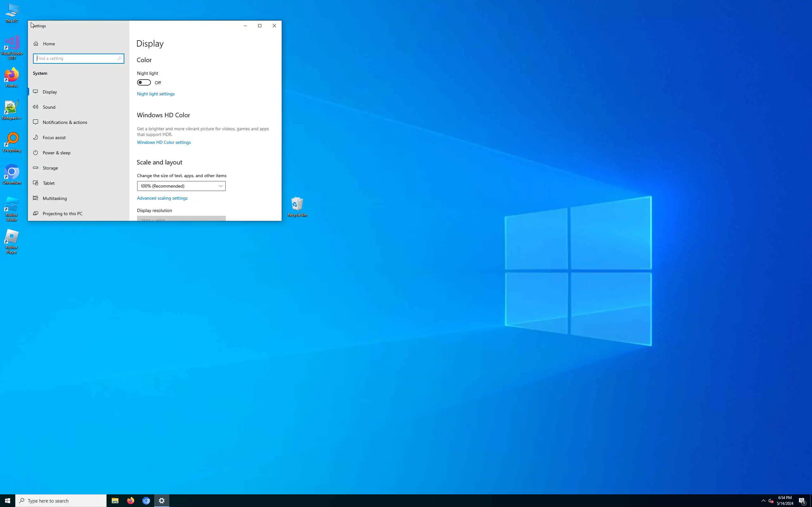Select the Tablet settings entry
The image size is (812, 507).
click(49, 183)
